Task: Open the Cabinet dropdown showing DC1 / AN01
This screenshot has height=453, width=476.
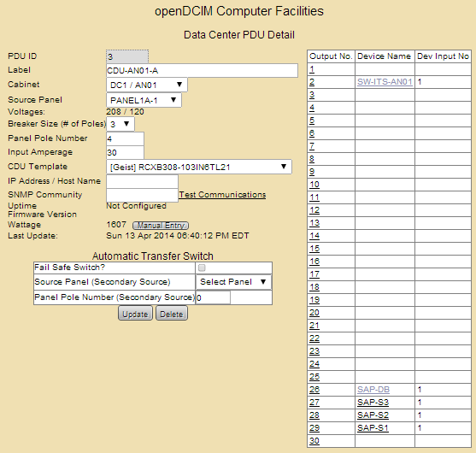Action: [147, 85]
